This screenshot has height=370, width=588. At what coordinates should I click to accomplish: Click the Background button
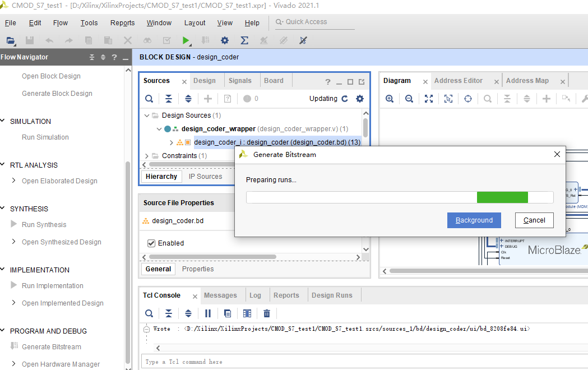click(x=474, y=220)
